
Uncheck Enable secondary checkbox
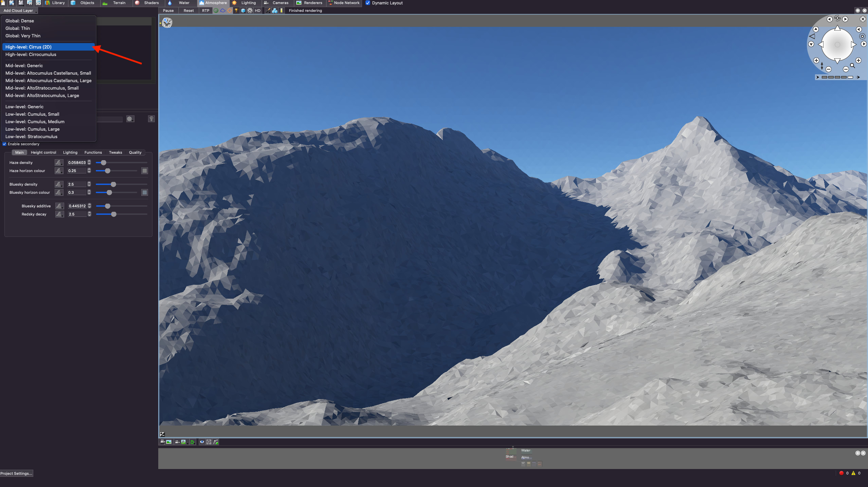[x=4, y=144]
